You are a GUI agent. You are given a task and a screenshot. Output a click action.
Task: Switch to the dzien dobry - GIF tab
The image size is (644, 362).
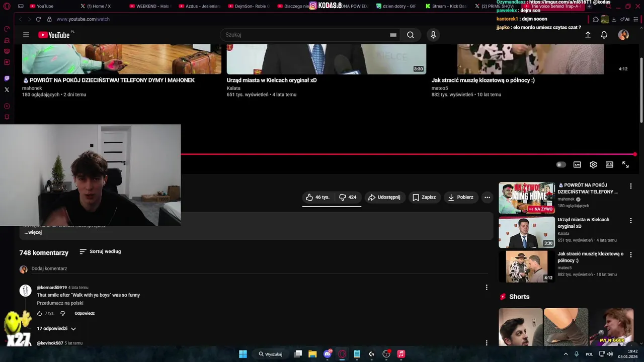tap(396, 6)
